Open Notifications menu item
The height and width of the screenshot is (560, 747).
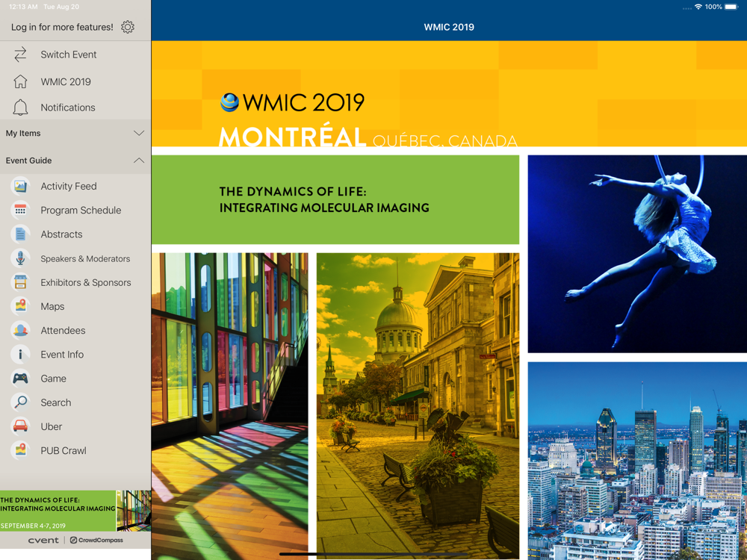point(68,108)
